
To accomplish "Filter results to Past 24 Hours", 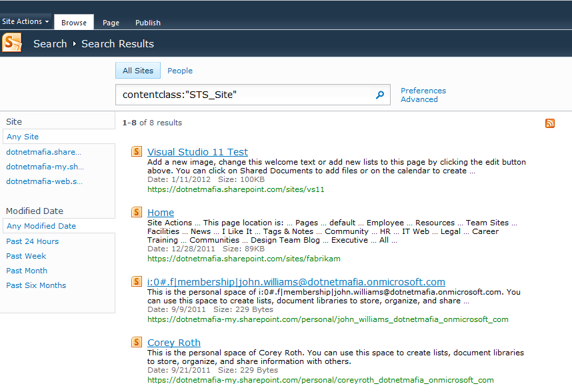I will coord(33,241).
